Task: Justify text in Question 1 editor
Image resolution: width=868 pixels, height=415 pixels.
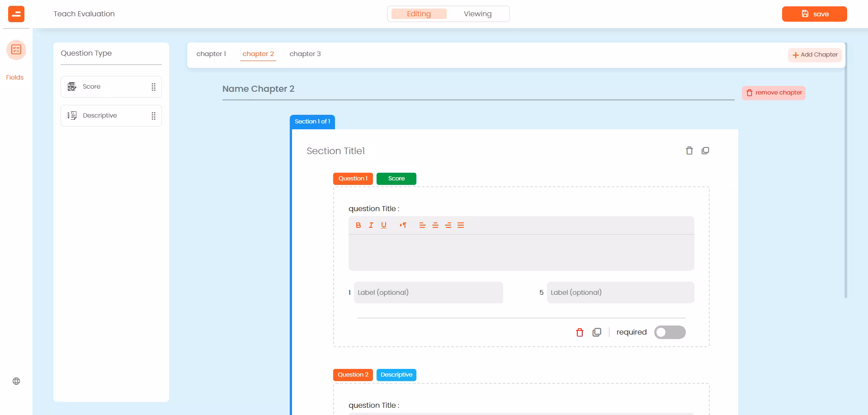Action: pyautogui.click(x=461, y=225)
